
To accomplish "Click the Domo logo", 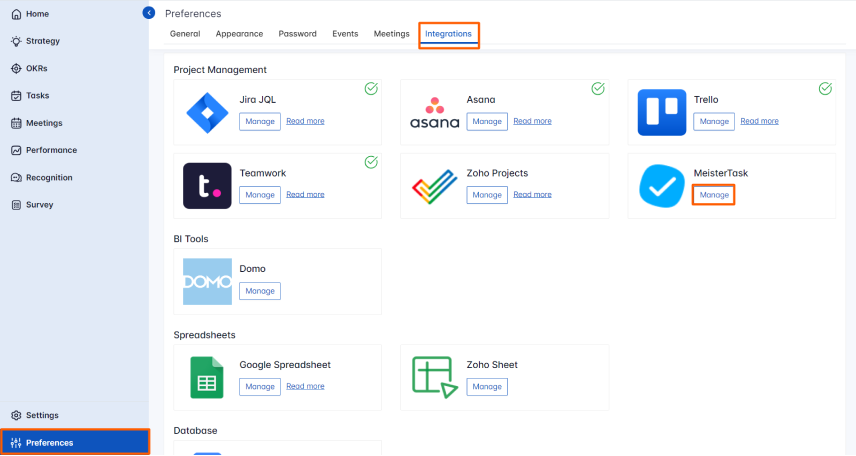I will [207, 282].
